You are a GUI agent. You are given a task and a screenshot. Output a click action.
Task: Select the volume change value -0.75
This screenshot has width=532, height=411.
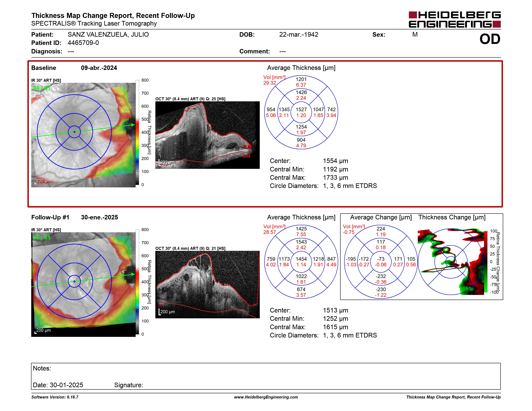click(x=349, y=232)
